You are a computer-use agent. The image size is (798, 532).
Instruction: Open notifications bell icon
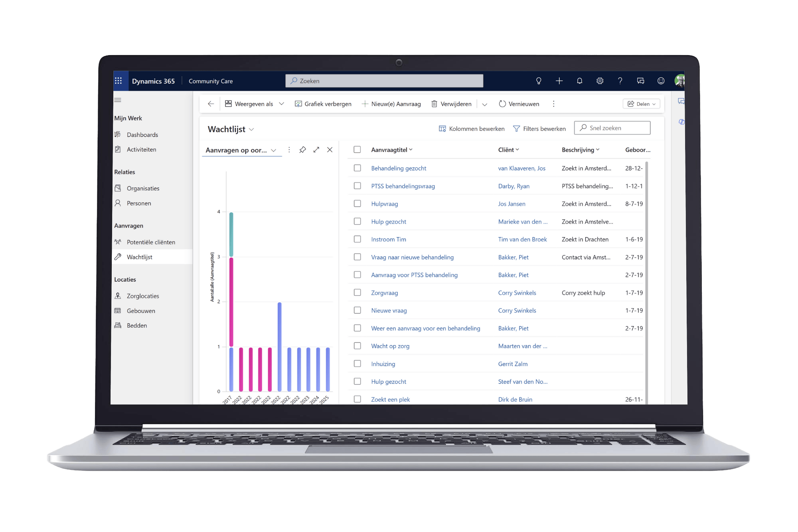579,81
